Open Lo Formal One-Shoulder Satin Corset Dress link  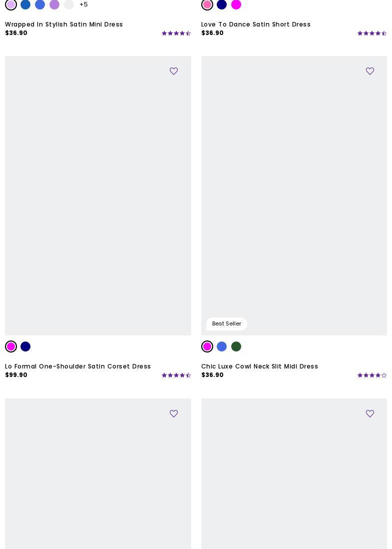(x=78, y=366)
